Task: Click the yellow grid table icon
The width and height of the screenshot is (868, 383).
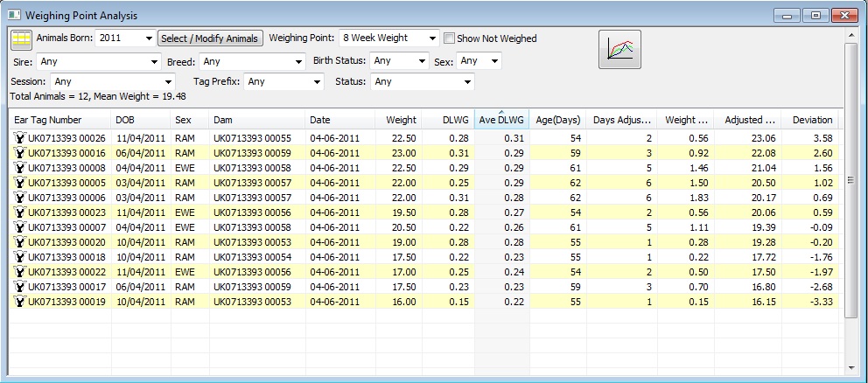Action: point(21,39)
